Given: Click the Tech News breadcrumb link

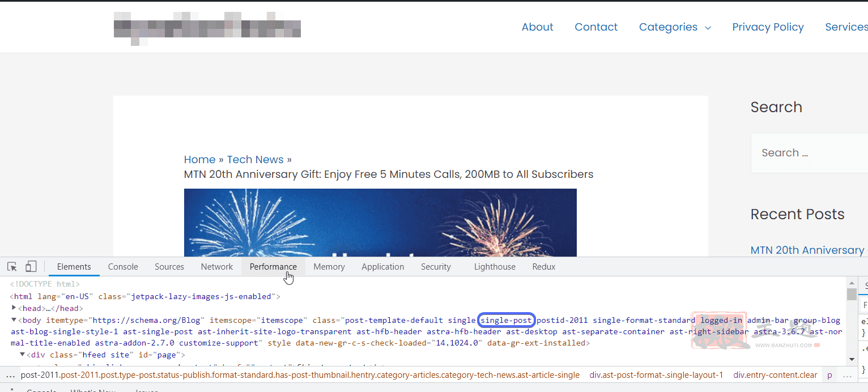Looking at the screenshot, I should coord(256,160).
